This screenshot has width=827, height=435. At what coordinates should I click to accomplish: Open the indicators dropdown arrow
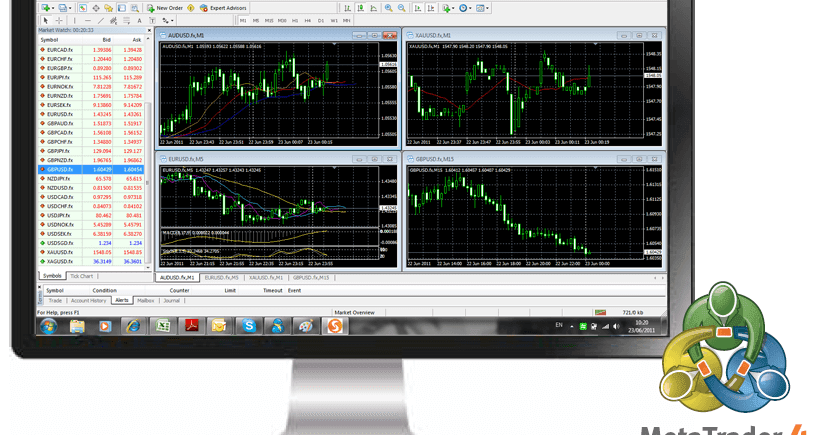coord(453,8)
